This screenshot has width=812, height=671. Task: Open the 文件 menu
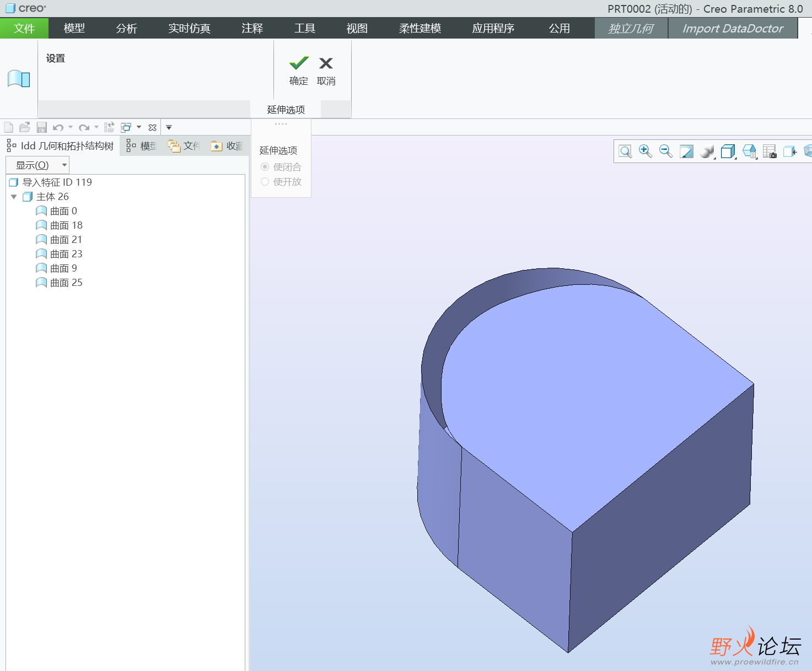[24, 28]
